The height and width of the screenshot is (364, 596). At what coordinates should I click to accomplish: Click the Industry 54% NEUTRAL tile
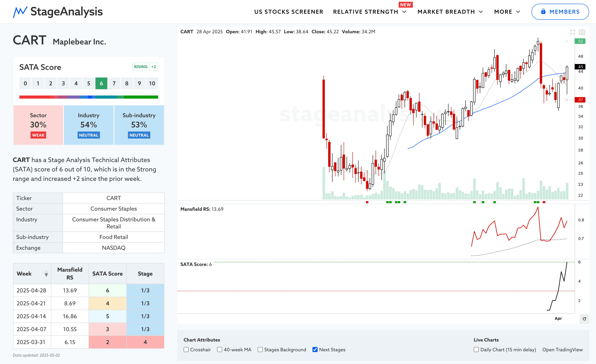tap(89, 125)
